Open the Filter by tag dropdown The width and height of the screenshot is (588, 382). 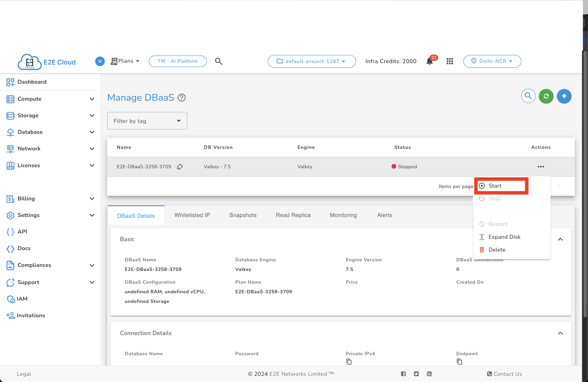pos(147,121)
